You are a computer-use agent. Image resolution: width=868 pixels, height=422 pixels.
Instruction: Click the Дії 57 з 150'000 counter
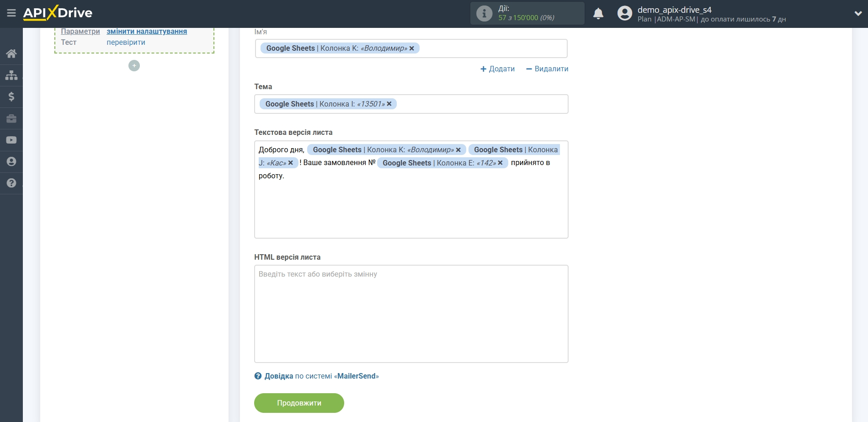tap(527, 13)
